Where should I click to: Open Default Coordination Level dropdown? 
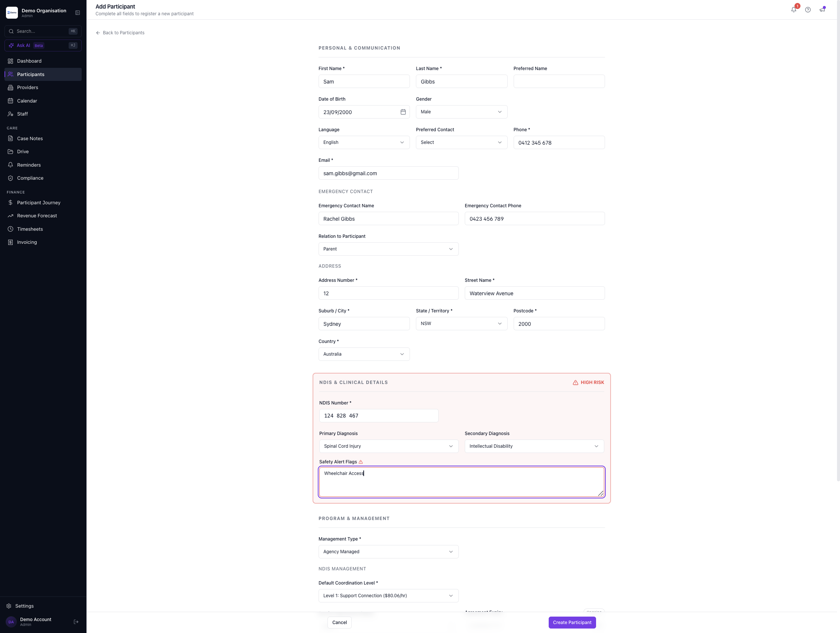(388, 596)
